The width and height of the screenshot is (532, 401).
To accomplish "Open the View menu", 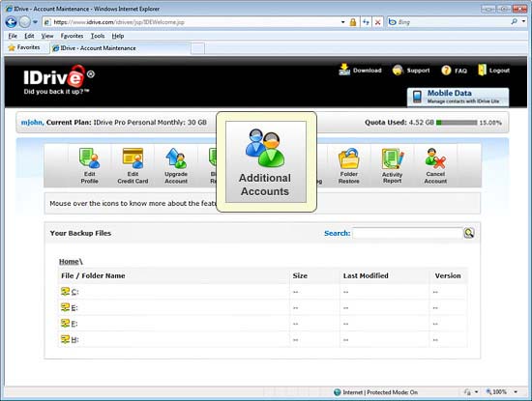I will pyautogui.click(x=47, y=36).
